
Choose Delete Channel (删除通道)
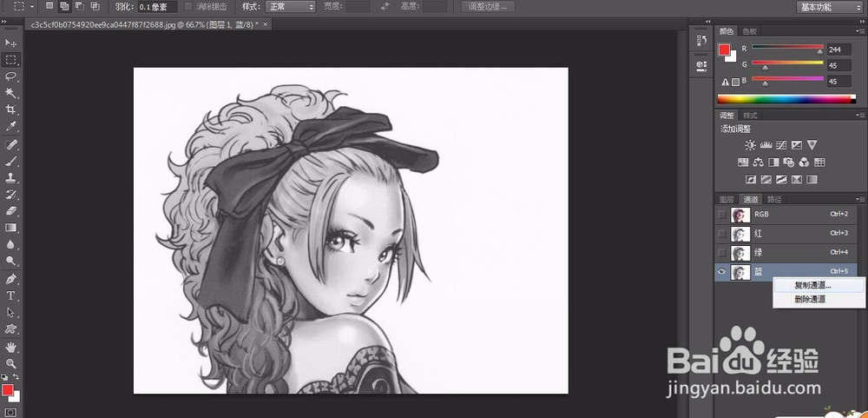point(819,299)
